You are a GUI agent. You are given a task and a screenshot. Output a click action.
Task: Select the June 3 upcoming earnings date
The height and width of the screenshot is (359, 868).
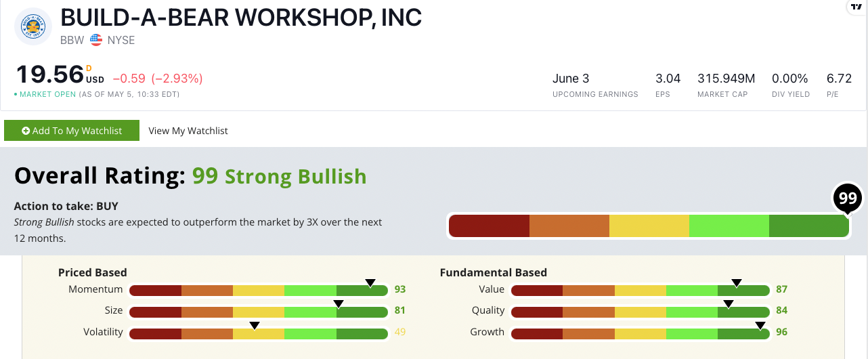coord(571,79)
